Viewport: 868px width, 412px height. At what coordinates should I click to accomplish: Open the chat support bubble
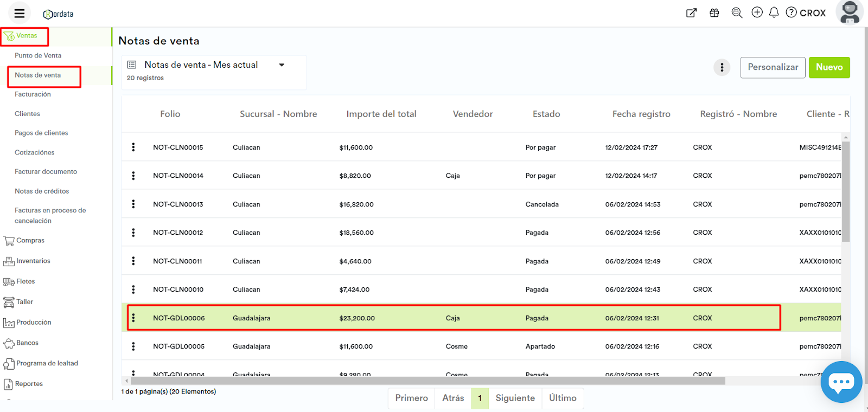841,382
